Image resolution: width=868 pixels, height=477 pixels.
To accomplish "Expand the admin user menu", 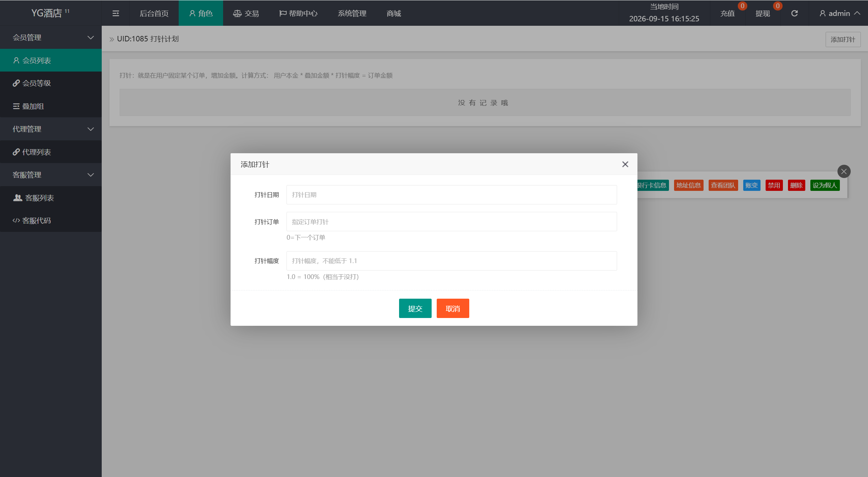I will click(840, 13).
